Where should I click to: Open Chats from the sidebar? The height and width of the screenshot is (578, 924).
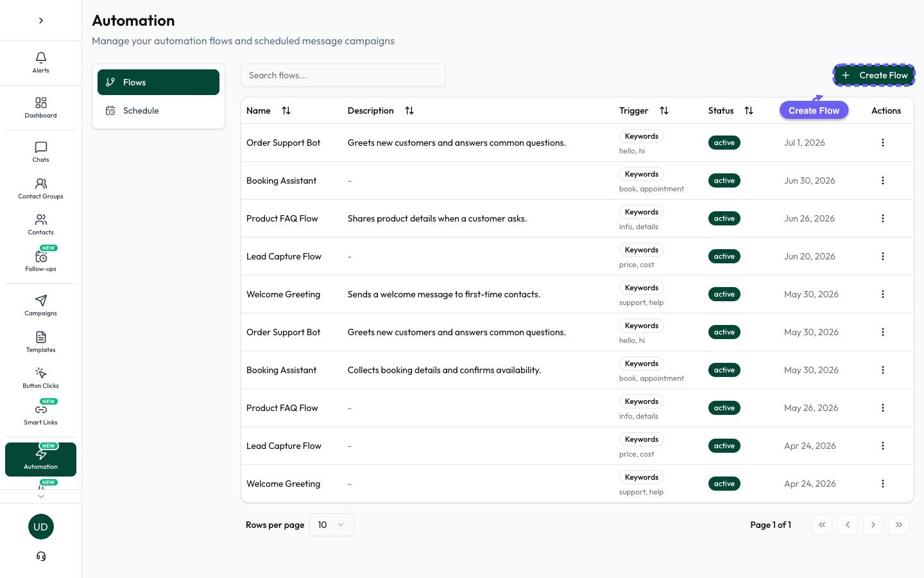point(41,152)
